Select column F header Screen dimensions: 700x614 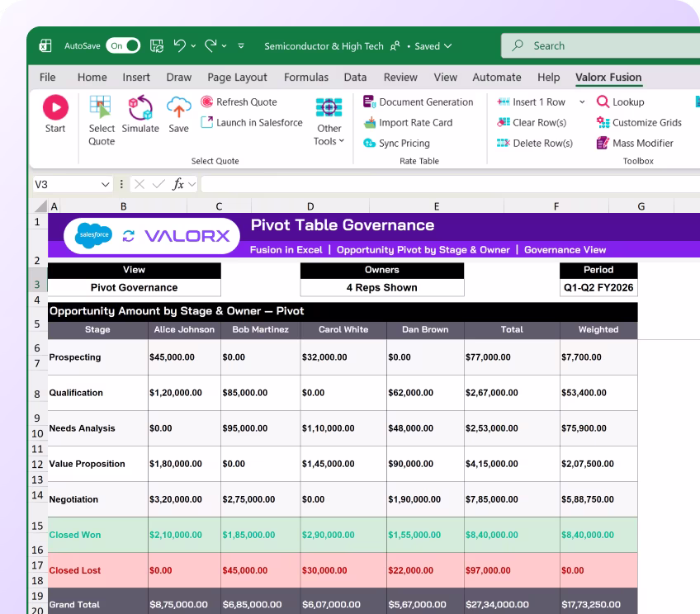click(x=556, y=206)
